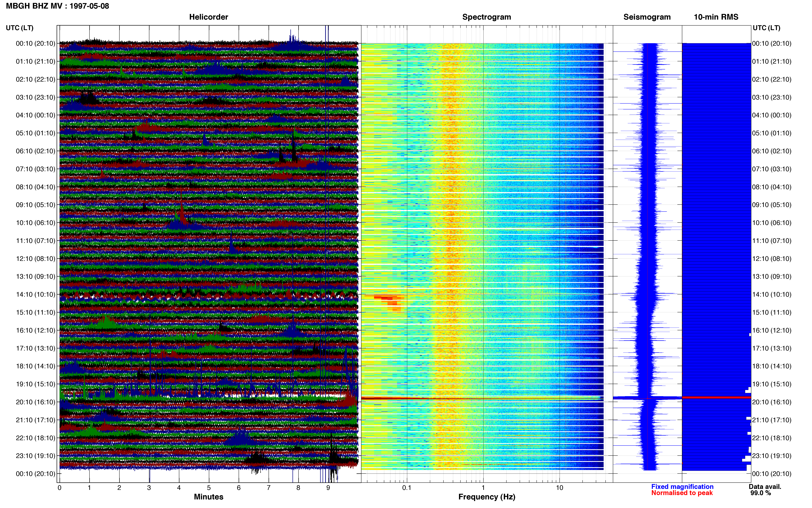Click spectrogram frequency tick '1'

(483, 488)
